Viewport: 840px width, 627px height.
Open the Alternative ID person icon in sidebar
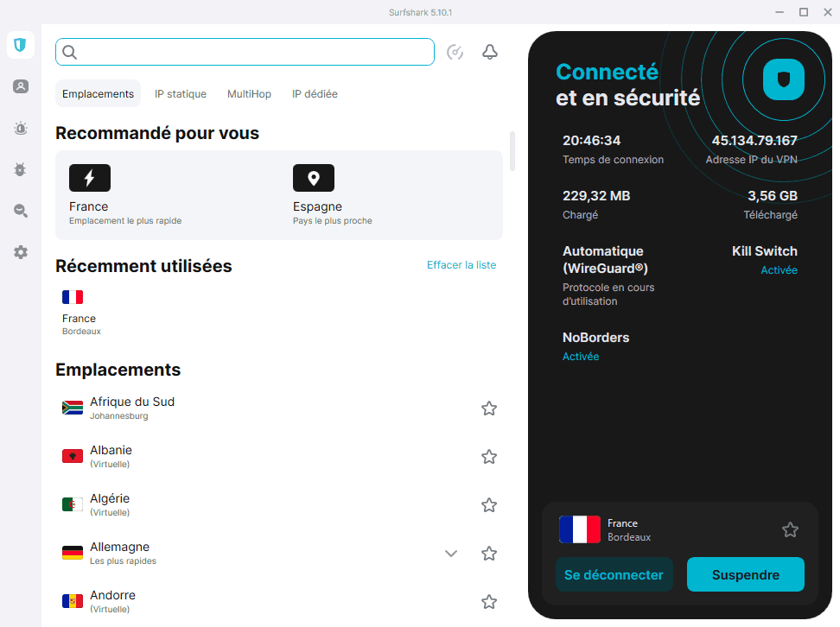21,86
